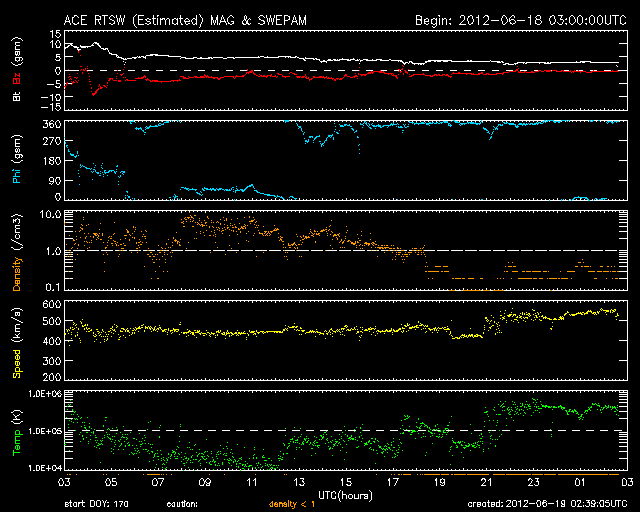Click the 1.0 tick on the Density axis
Image resolution: width=640 pixels, height=512 pixels.
pos(53,252)
